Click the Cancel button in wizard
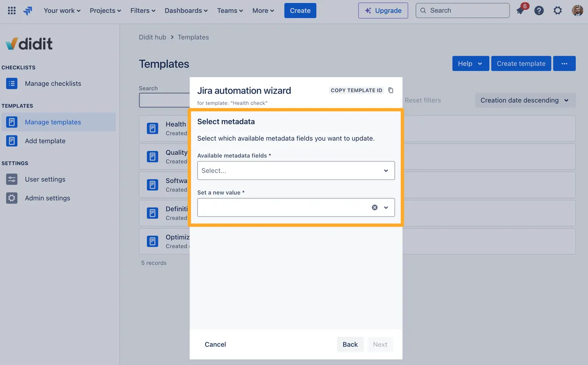The width and height of the screenshot is (588, 365). coord(215,344)
